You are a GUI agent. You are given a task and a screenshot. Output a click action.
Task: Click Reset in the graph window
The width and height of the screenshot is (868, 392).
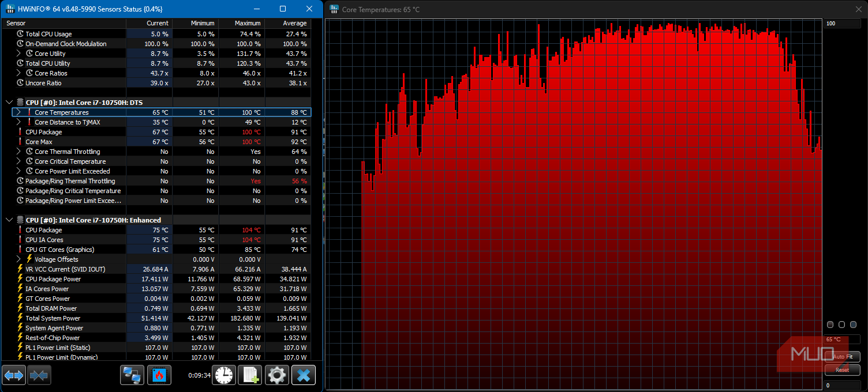(x=843, y=370)
